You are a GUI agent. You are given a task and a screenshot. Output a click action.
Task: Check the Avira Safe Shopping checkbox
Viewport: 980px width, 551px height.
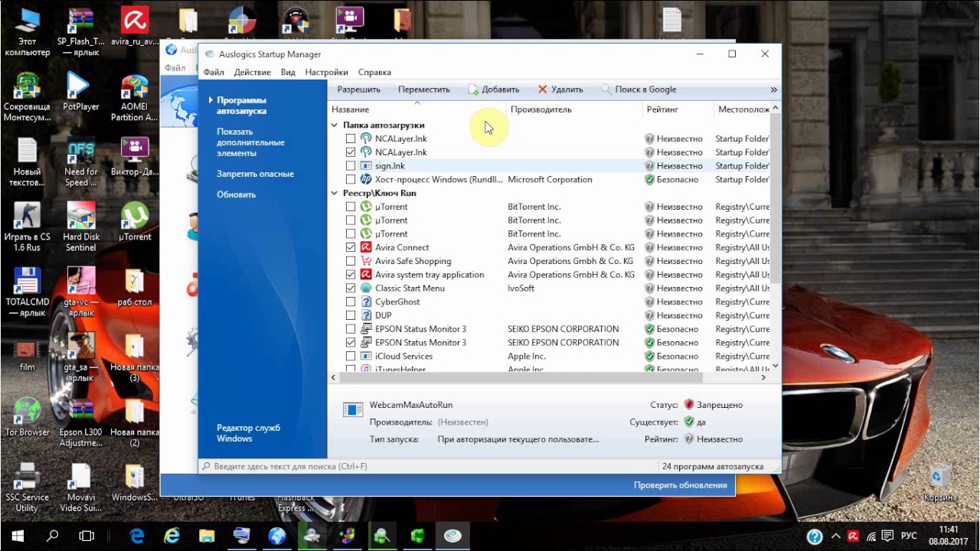click(351, 261)
